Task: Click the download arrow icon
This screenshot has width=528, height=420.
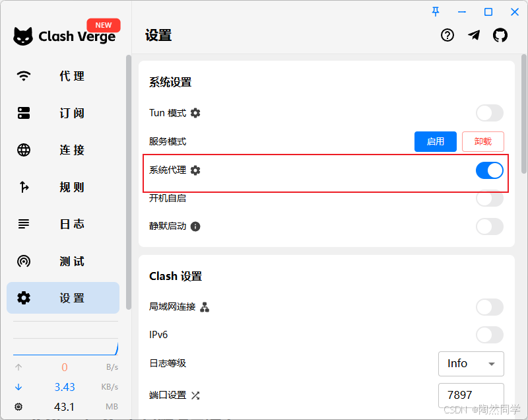Action: pos(18,387)
